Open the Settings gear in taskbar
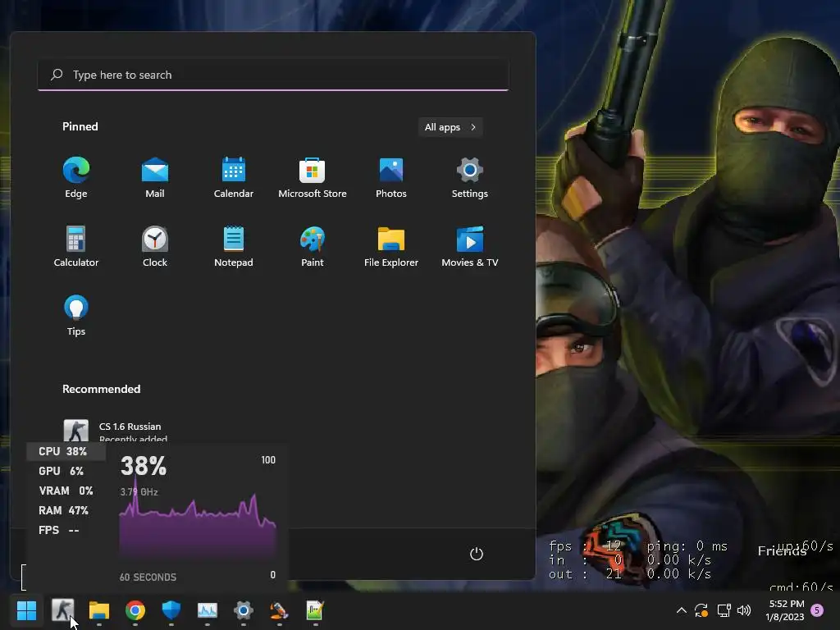The height and width of the screenshot is (630, 840). click(x=243, y=610)
